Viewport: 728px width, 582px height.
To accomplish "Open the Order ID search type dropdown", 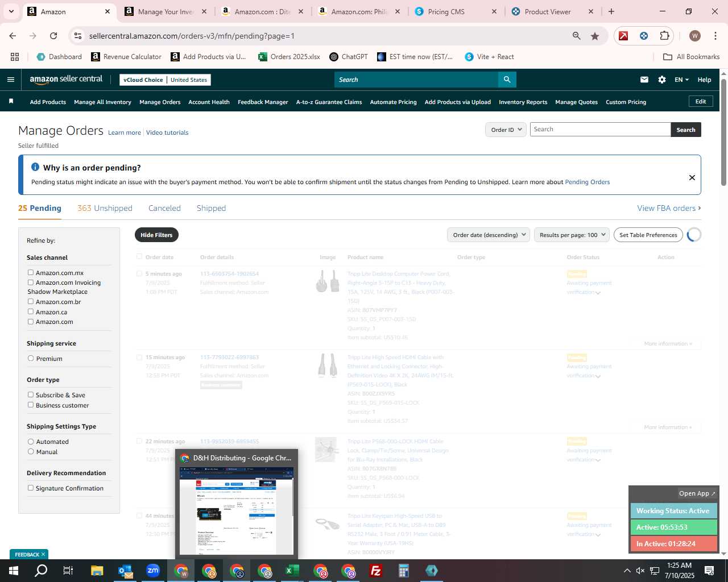I will tap(506, 130).
